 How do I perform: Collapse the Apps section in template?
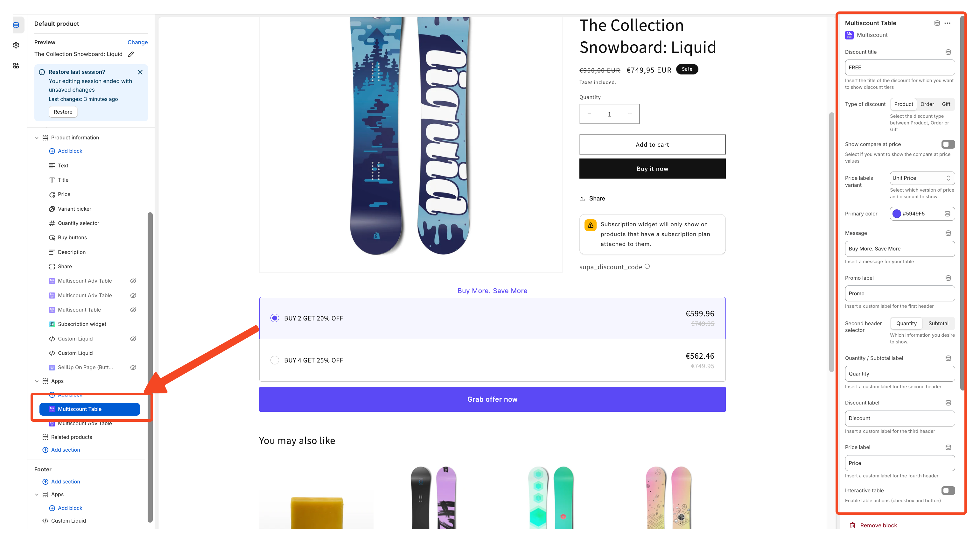(x=37, y=381)
